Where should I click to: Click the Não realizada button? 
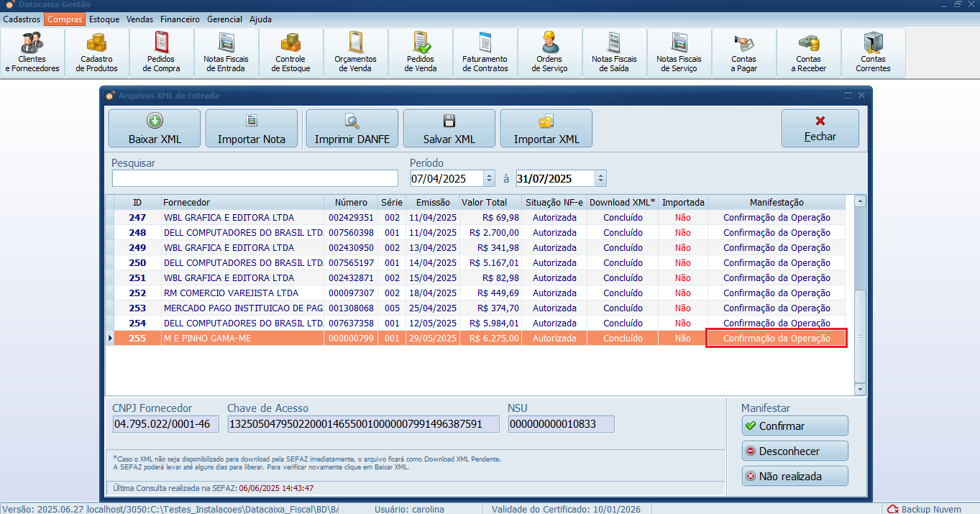794,476
